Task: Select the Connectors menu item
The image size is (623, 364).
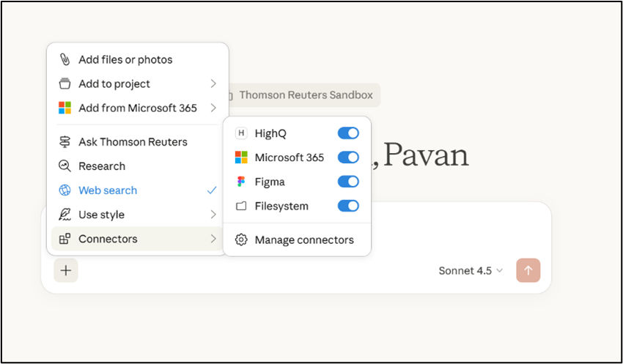Action: pos(108,239)
